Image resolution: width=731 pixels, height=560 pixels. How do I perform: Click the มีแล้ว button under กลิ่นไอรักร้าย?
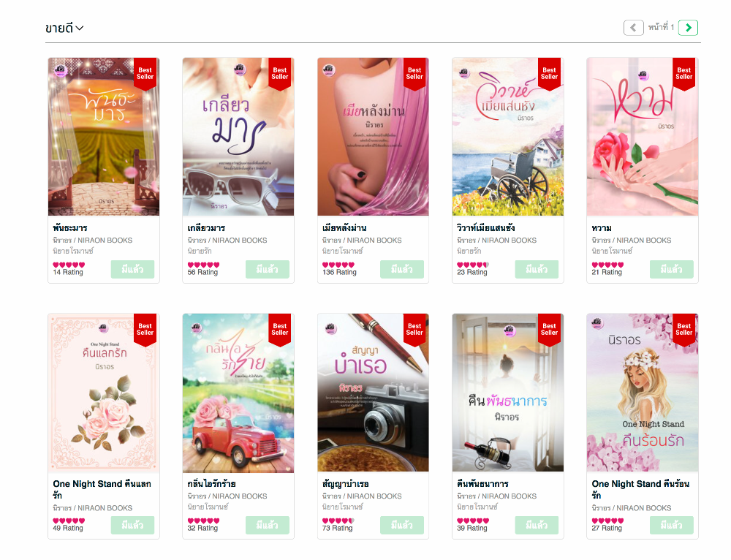[267, 525]
